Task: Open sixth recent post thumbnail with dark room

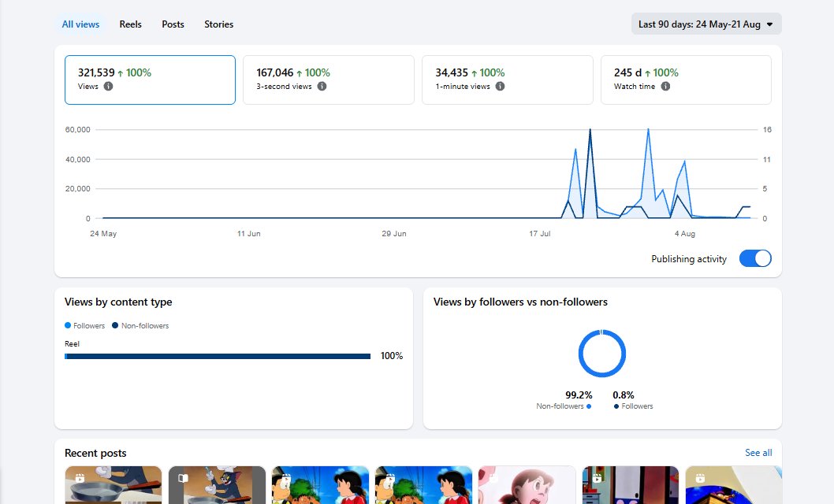Action: click(631, 485)
